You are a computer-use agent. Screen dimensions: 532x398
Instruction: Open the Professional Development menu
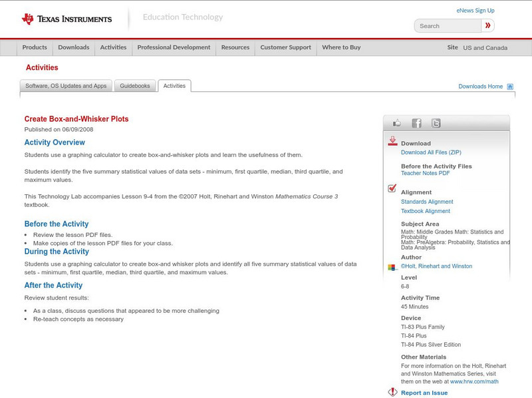pos(174,47)
